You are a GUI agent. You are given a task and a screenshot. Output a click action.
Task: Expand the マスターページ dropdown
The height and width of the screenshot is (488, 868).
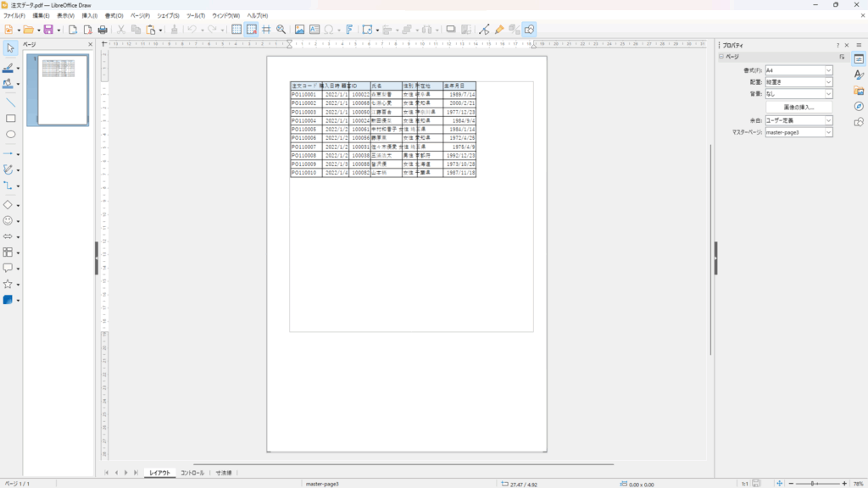point(798,132)
